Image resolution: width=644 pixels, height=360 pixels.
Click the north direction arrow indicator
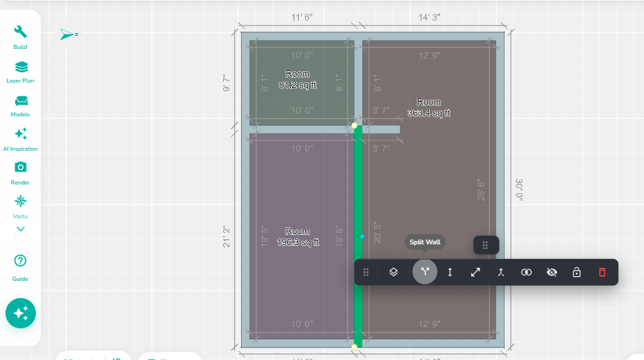tap(69, 34)
